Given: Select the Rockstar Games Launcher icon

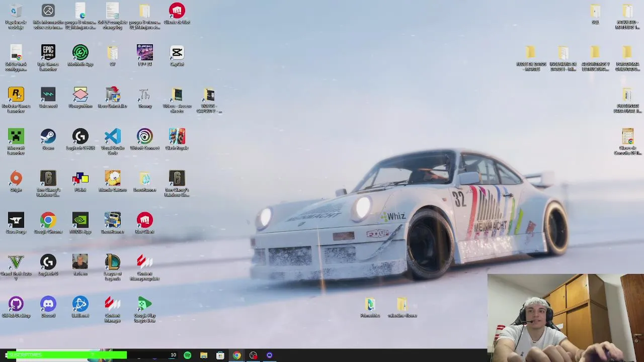Looking at the screenshot, I should [x=16, y=100].
